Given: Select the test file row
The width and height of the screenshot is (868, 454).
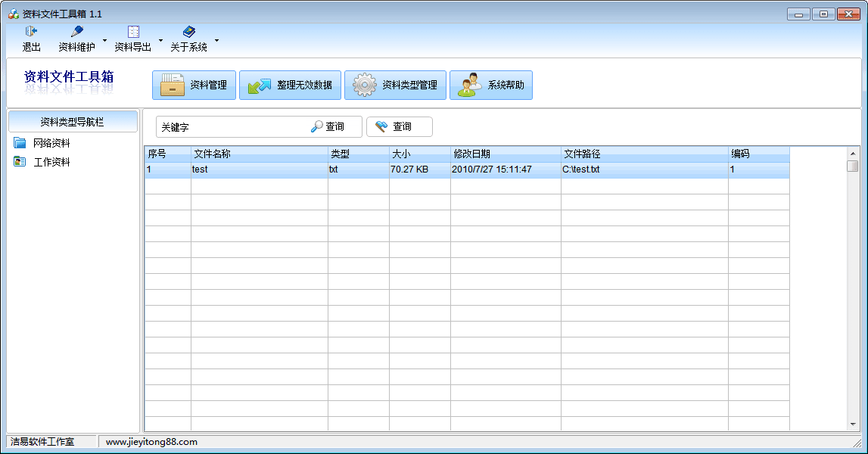Looking at the screenshot, I should tap(259, 169).
